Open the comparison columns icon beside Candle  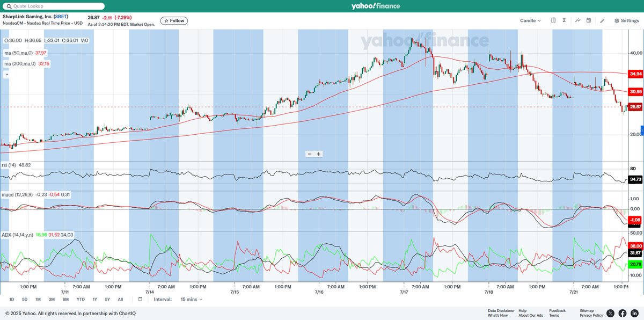553,20
